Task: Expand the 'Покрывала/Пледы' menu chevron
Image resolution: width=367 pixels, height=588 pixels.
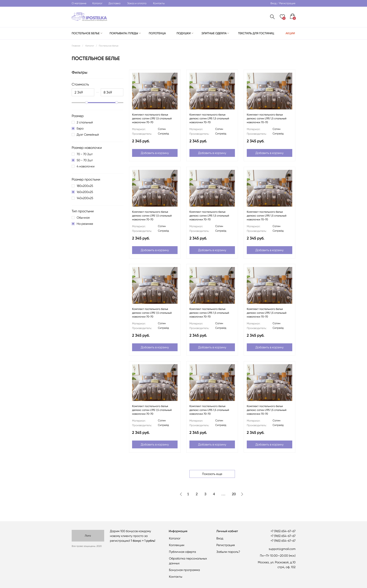Action: [x=140, y=33]
